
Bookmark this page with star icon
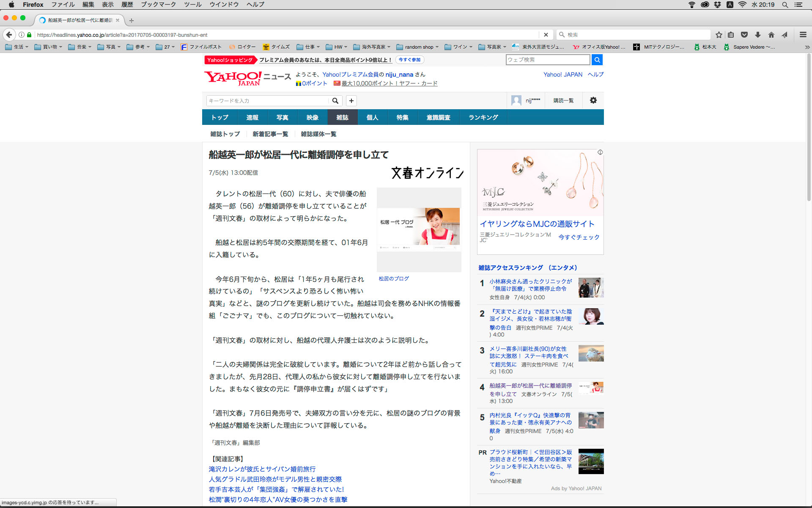[719, 35]
